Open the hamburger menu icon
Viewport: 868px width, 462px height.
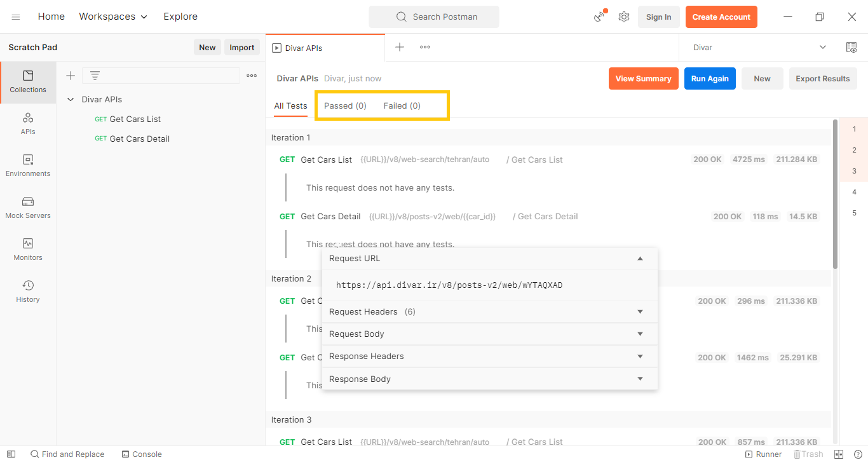pos(16,17)
